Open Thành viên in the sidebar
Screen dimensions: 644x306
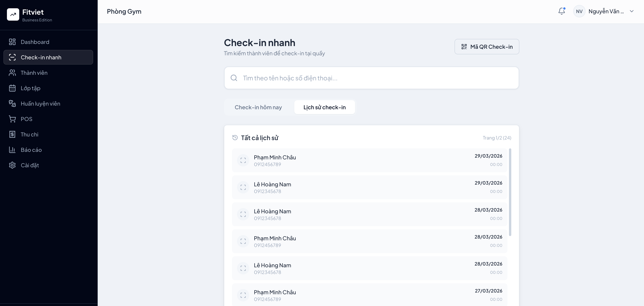coord(34,73)
